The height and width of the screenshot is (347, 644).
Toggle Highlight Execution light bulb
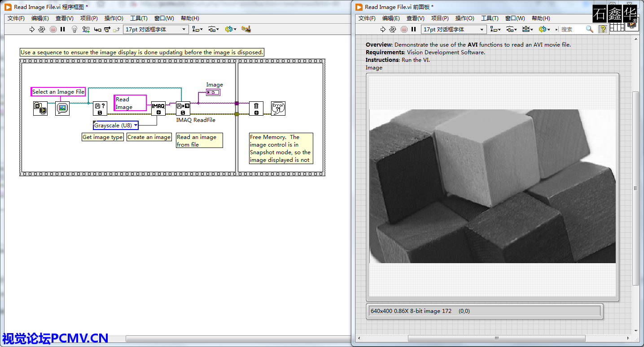[x=75, y=30]
